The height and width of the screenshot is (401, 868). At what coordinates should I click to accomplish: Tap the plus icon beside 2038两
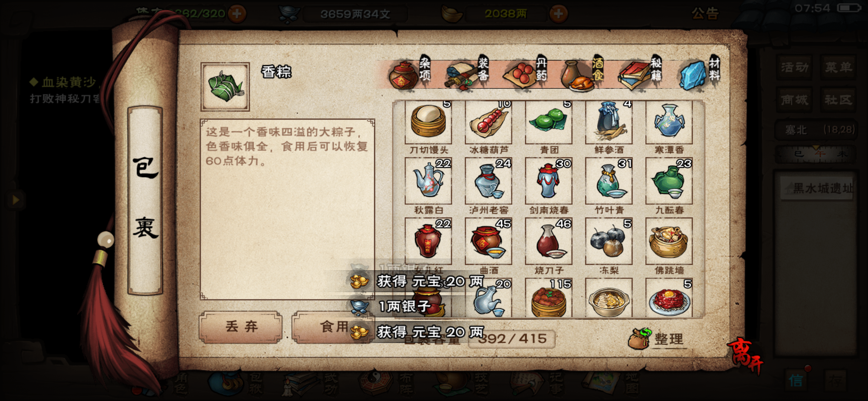point(558,14)
